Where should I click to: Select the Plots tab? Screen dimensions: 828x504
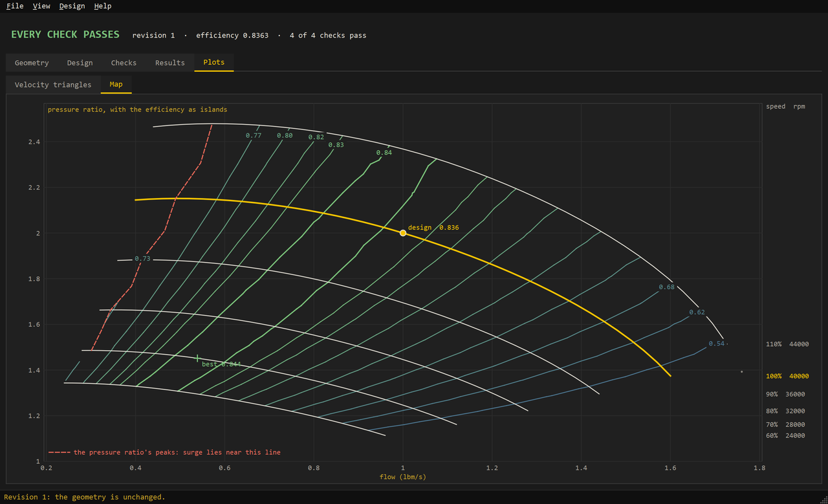pyautogui.click(x=214, y=63)
